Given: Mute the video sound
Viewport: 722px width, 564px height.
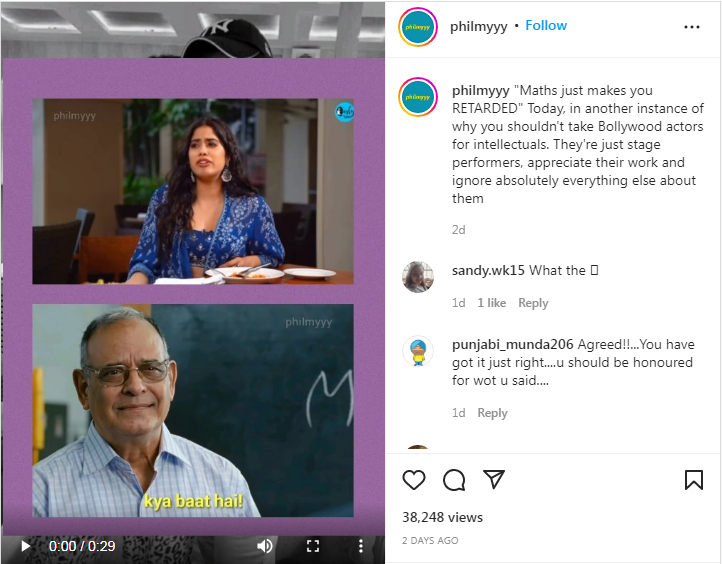Looking at the screenshot, I should [265, 546].
